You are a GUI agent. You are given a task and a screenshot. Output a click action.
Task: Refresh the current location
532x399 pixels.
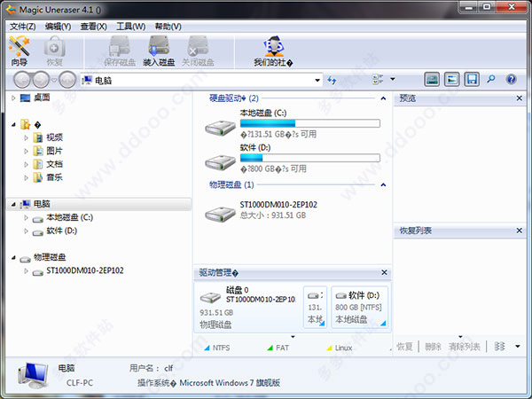332,80
